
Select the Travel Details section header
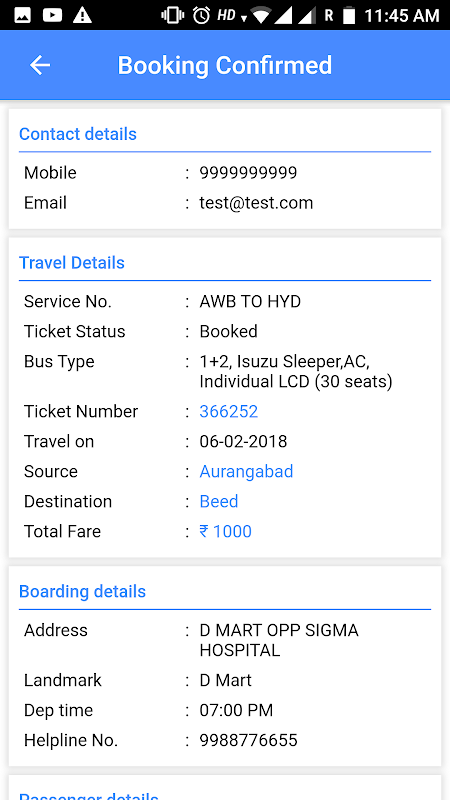(71, 263)
